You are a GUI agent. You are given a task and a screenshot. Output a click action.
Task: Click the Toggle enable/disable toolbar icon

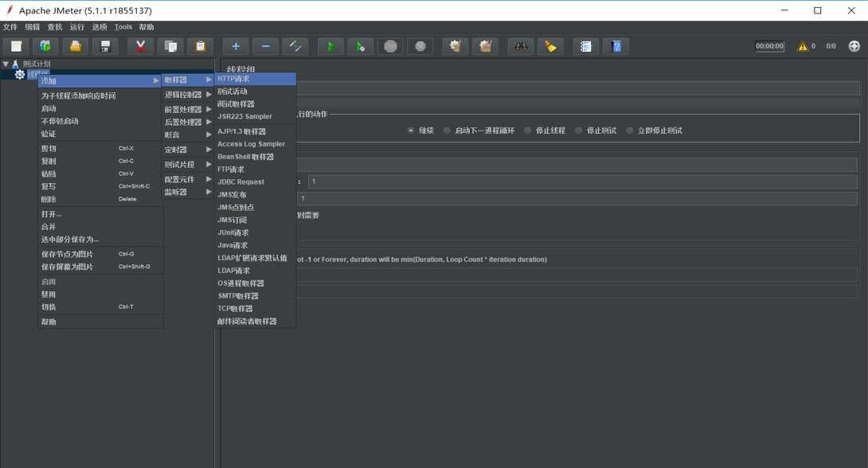(295, 46)
